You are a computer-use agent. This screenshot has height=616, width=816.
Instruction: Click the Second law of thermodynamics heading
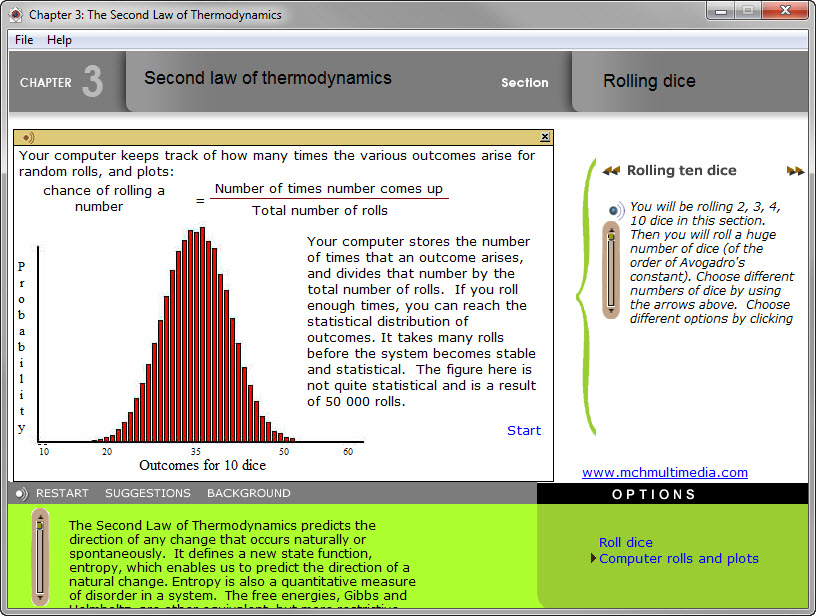(267, 78)
